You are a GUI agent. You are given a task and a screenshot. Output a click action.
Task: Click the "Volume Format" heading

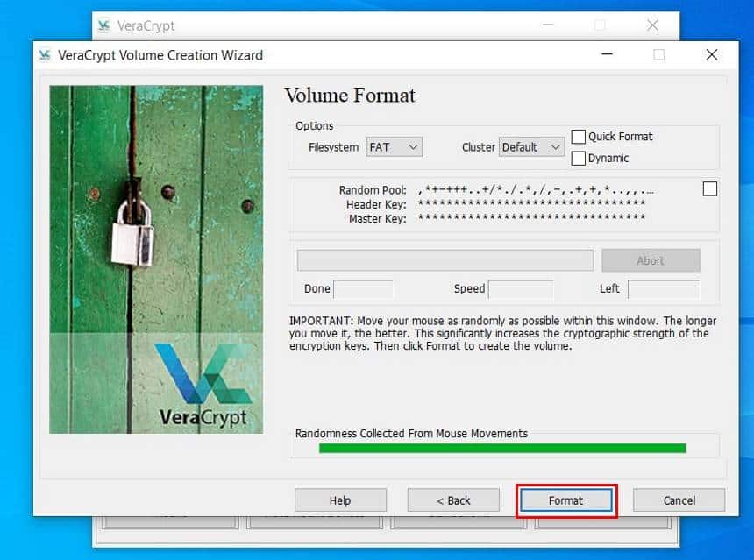pyautogui.click(x=350, y=96)
